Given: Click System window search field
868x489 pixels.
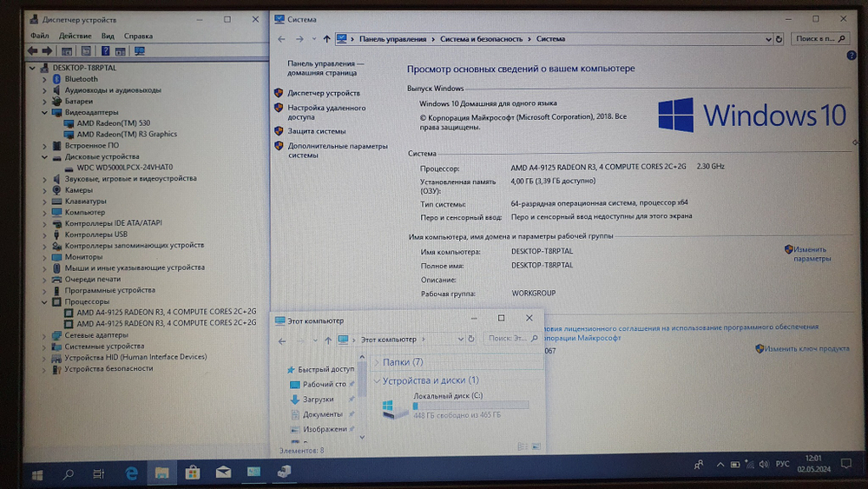Looking at the screenshot, I should 820,39.
